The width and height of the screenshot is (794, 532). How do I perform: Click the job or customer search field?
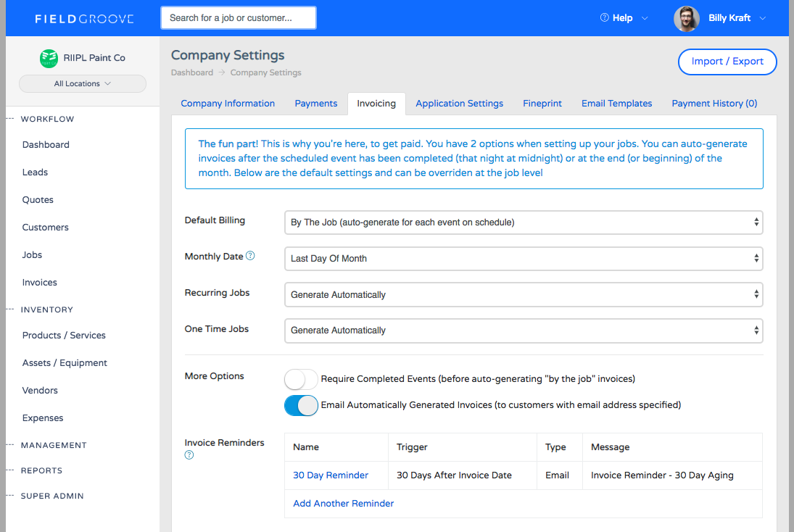(x=239, y=17)
